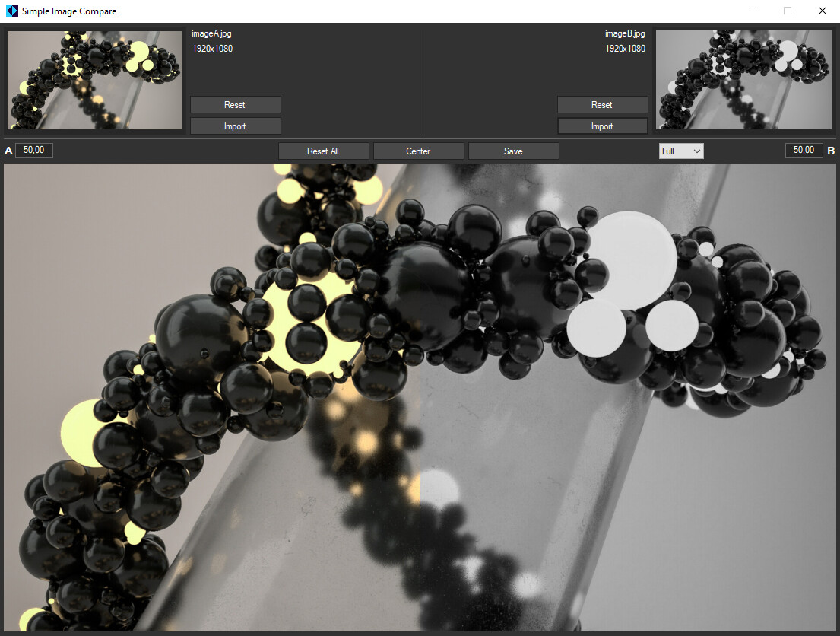Click the imageA.jpg file name
Viewport: 840px width, 636px height.
(211, 33)
